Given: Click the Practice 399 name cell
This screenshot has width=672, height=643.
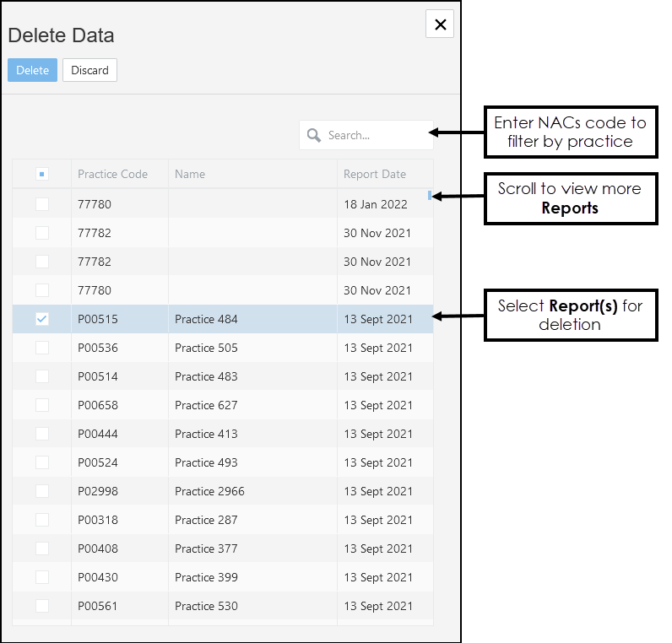Looking at the screenshot, I should 206,577.
